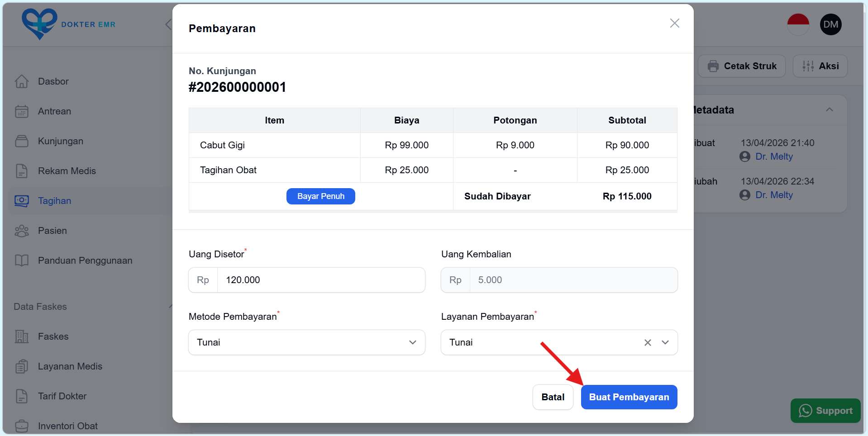Click the Subtotal column header

point(627,120)
